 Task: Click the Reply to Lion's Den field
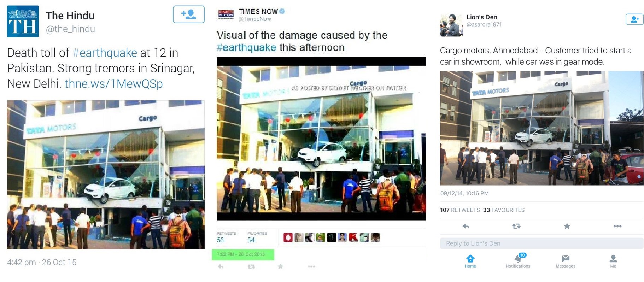[541, 243]
